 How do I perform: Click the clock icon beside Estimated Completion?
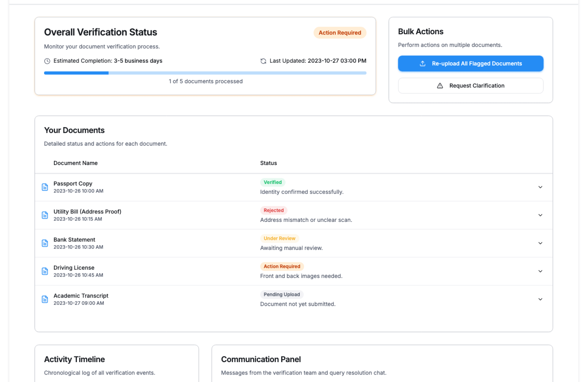pos(47,61)
